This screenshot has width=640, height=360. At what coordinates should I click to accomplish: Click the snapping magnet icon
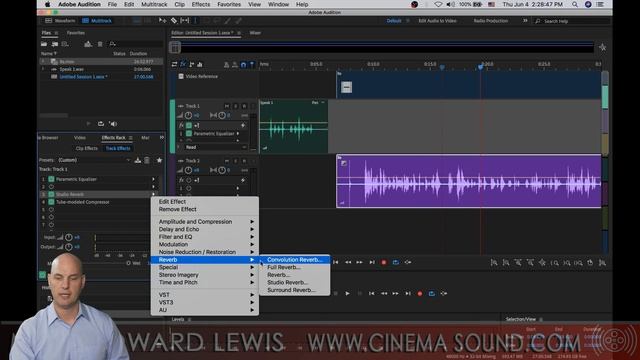point(243,64)
